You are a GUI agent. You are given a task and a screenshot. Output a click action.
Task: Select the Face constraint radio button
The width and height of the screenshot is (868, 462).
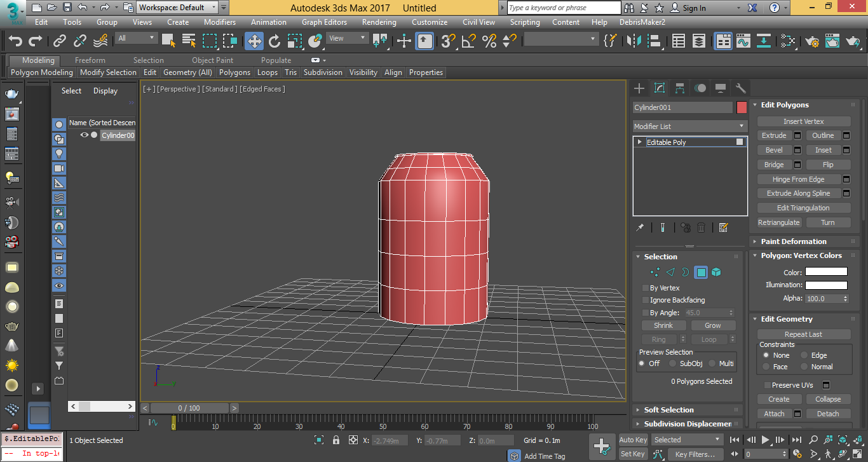click(766, 367)
